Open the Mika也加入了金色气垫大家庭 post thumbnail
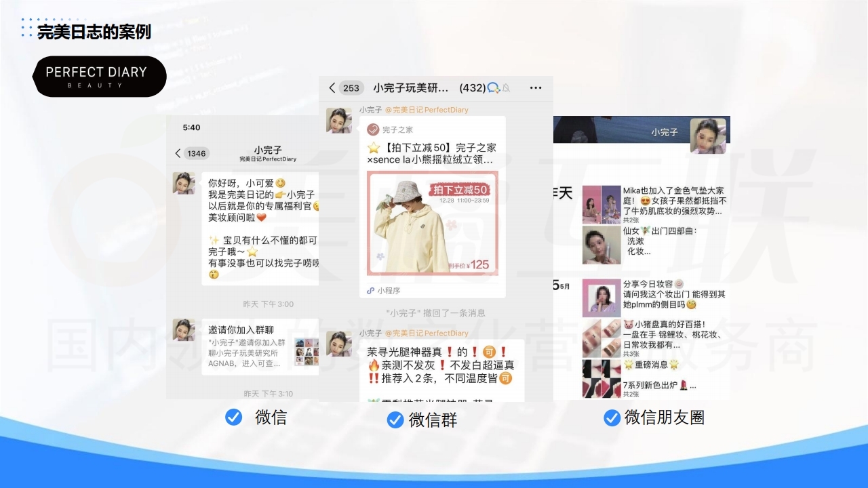This screenshot has height=488, width=868. pos(601,205)
